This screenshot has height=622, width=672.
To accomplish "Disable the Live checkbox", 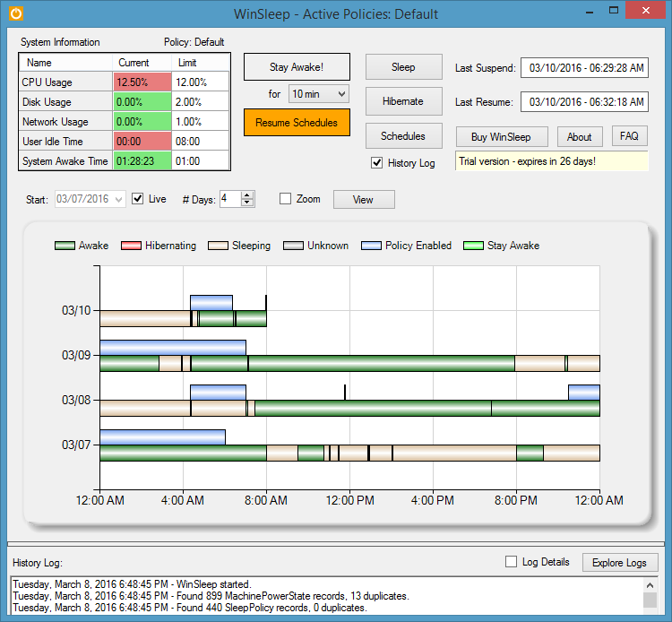I will click(x=138, y=199).
